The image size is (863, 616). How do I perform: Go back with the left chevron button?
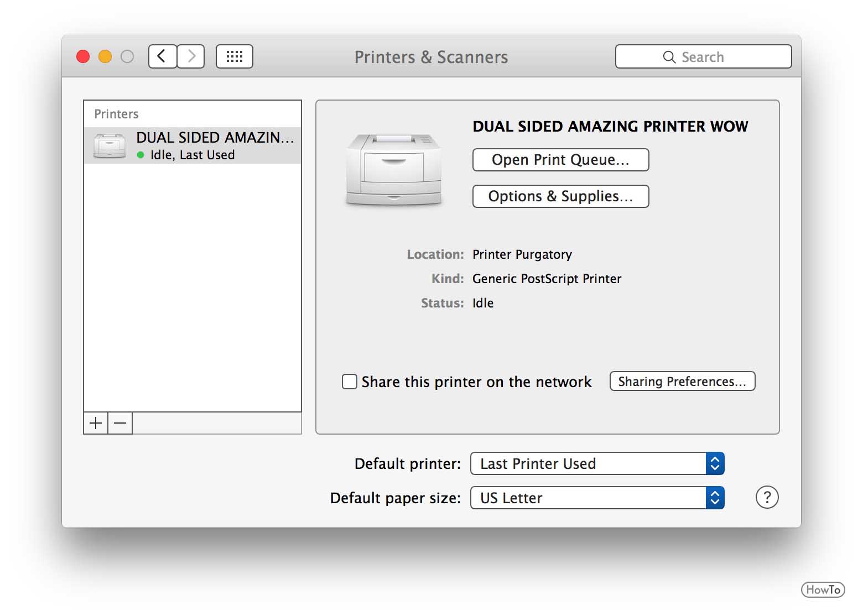[x=163, y=56]
